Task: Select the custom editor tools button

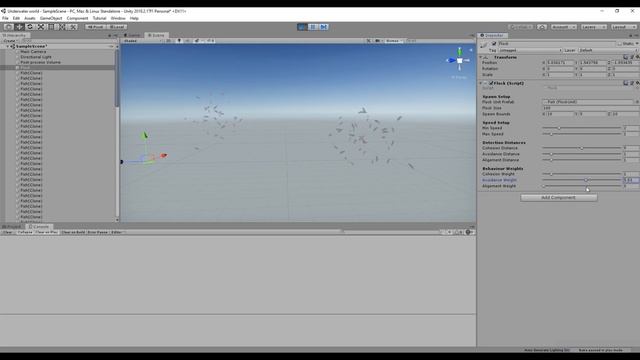Action: pyautogui.click(x=73, y=27)
